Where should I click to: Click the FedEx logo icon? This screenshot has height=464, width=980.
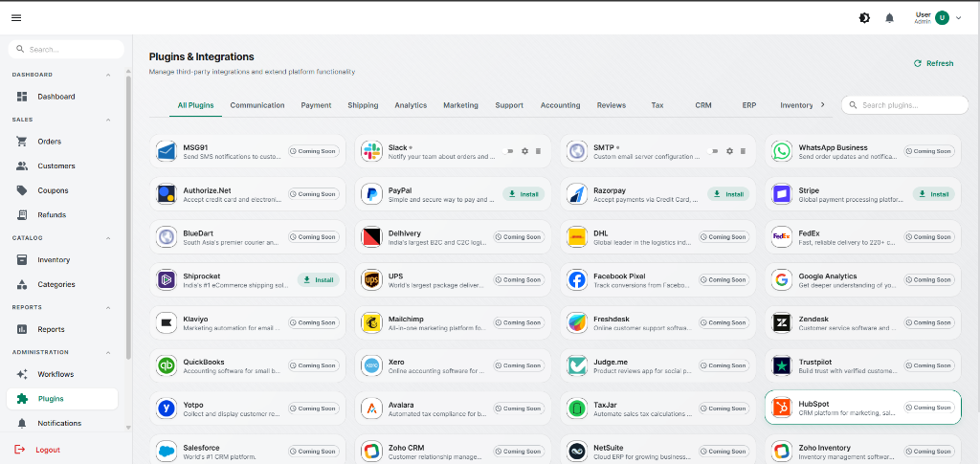tap(781, 236)
